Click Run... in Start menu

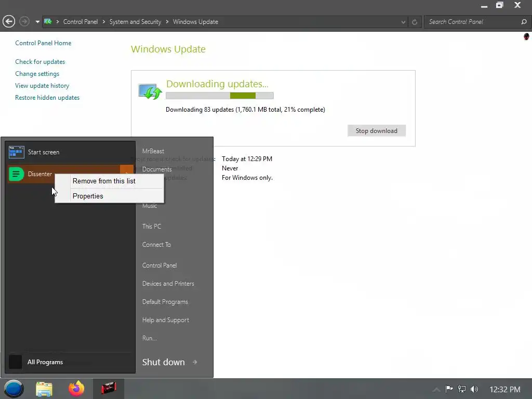click(x=149, y=338)
